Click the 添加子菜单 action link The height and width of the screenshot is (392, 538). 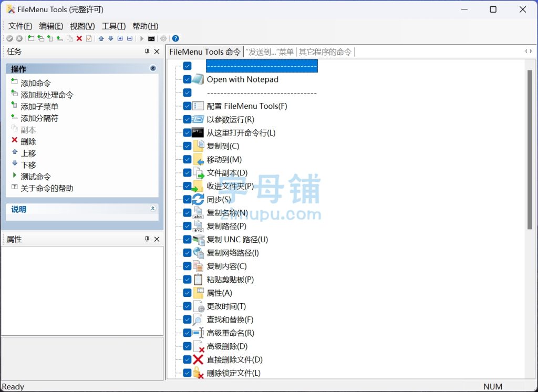pos(39,107)
